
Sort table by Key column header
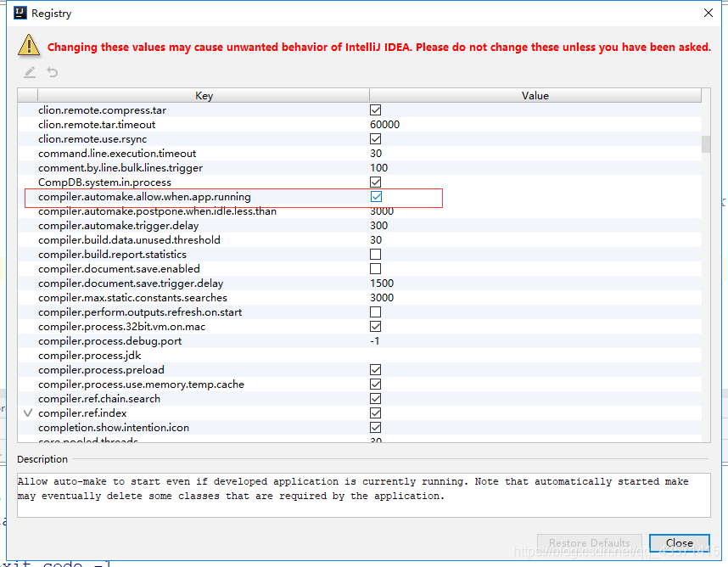point(204,96)
